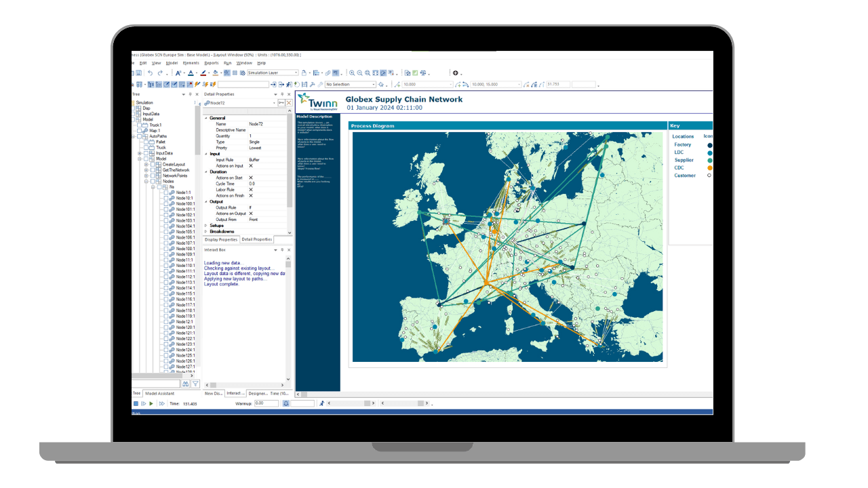Click the black plus circle toolbar icon
The width and height of the screenshot is (868, 488).
tap(455, 73)
